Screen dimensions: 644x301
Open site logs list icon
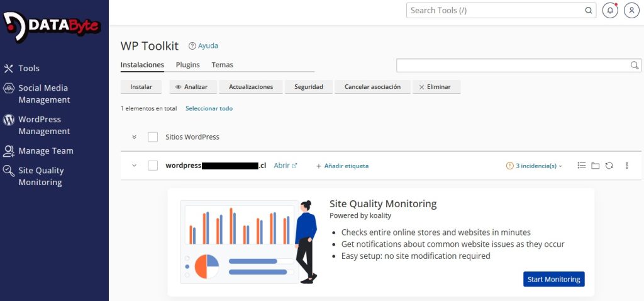point(581,166)
